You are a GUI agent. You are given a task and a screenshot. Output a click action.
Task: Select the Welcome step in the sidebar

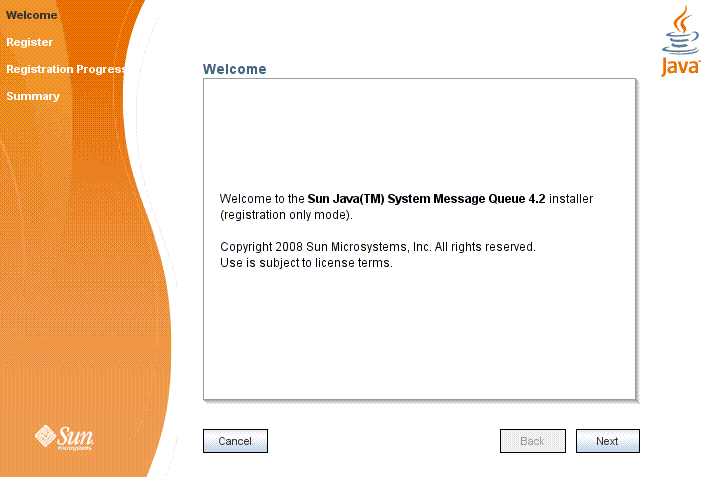(x=31, y=15)
